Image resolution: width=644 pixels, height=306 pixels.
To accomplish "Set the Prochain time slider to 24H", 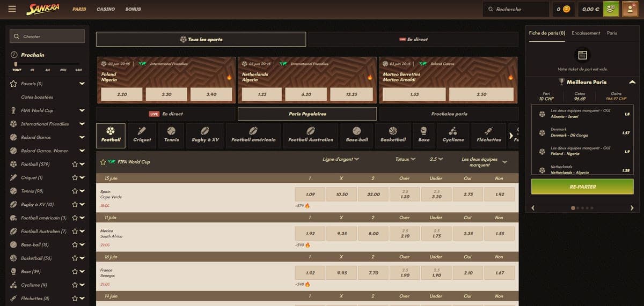I will click(63, 70).
